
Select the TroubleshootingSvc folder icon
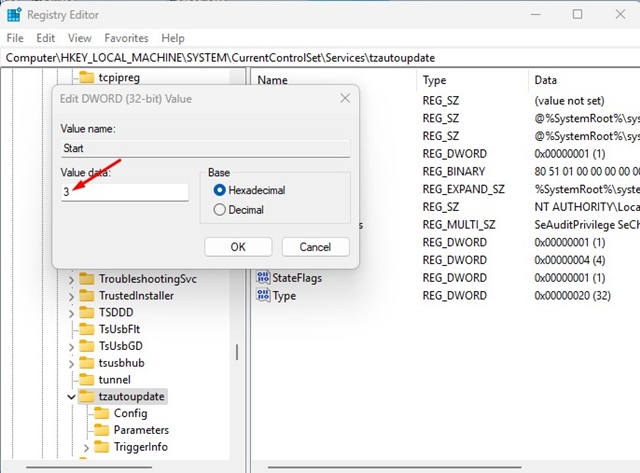pyautogui.click(x=86, y=278)
